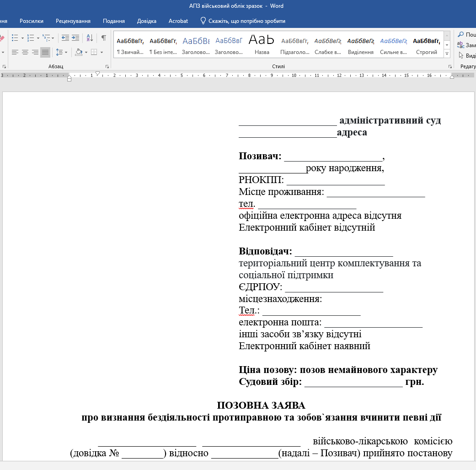Open borders dropdown arrow
This screenshot has width=476, height=470.
point(102,52)
